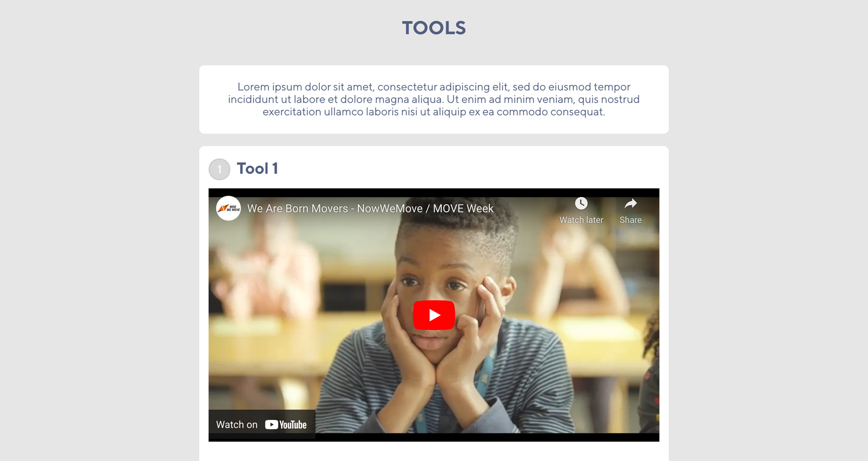Click the Watch on text label
The width and height of the screenshot is (868, 461).
[236, 424]
